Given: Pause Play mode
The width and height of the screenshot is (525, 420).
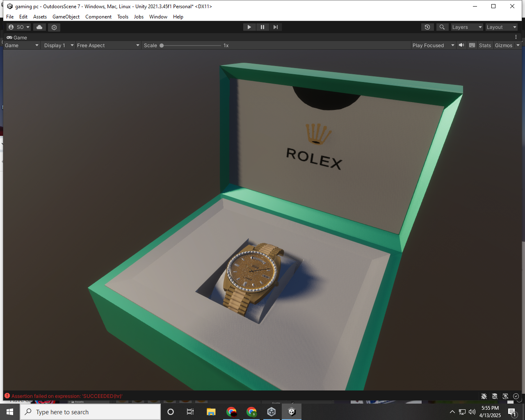Looking at the screenshot, I should 262,27.
